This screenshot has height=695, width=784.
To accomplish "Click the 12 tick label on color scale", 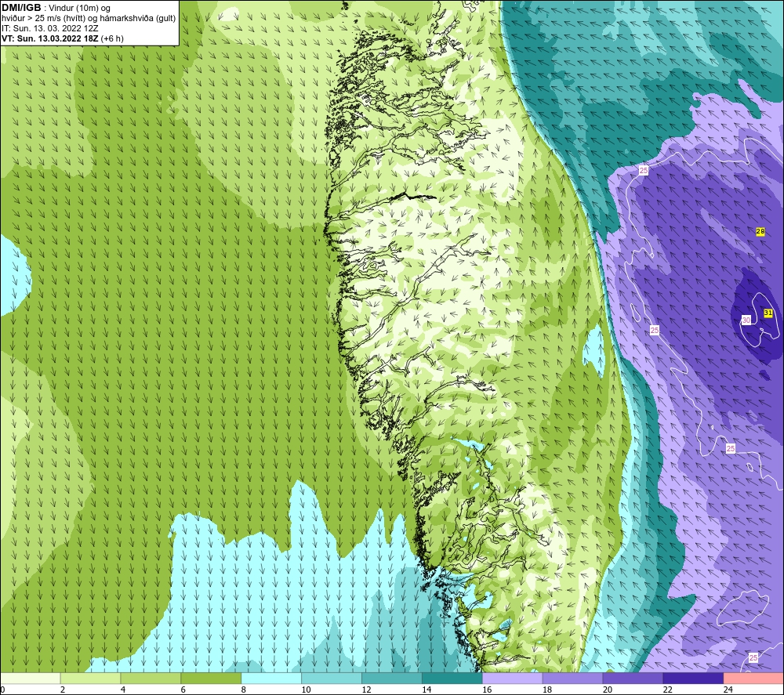I will 366,690.
